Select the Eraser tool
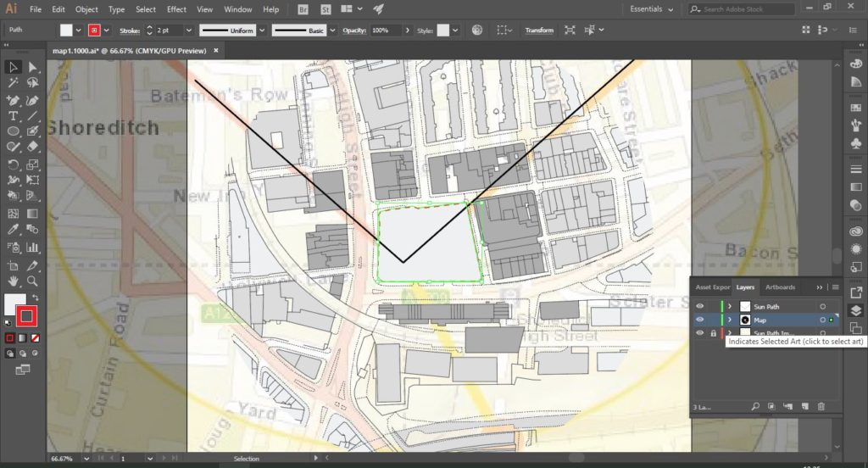The image size is (868, 468). click(x=33, y=147)
